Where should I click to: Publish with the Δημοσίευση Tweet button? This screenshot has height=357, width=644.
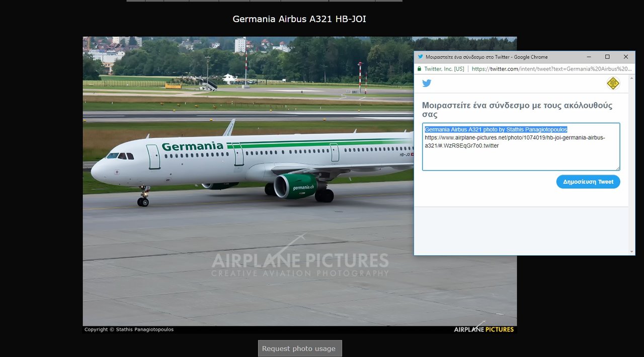[x=588, y=182]
